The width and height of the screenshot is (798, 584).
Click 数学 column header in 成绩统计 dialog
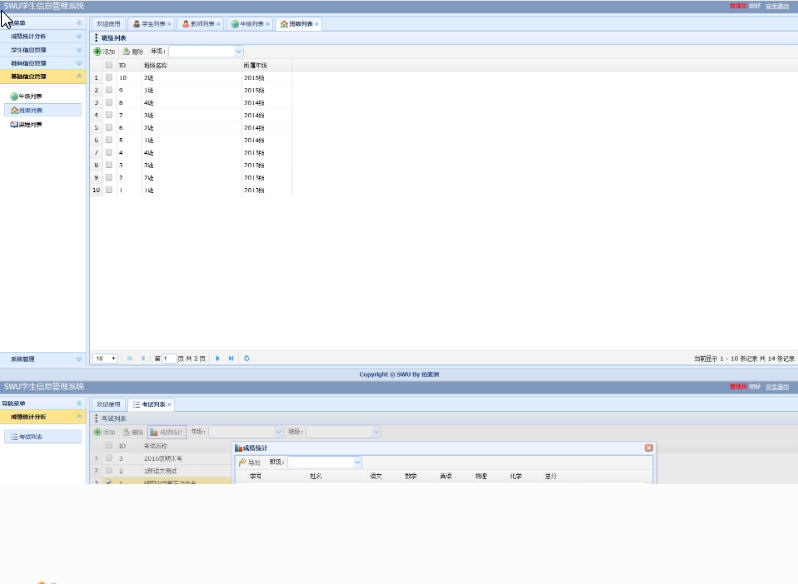(411, 476)
